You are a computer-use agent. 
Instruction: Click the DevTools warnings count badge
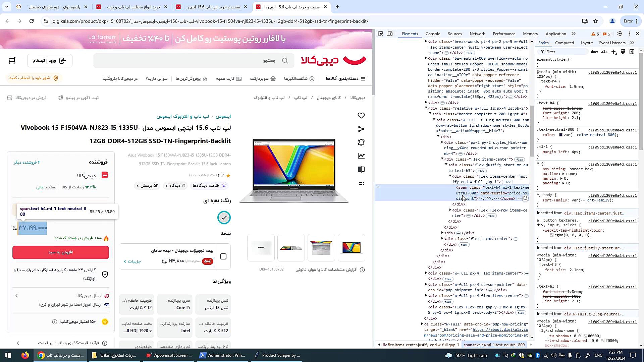(x=595, y=34)
